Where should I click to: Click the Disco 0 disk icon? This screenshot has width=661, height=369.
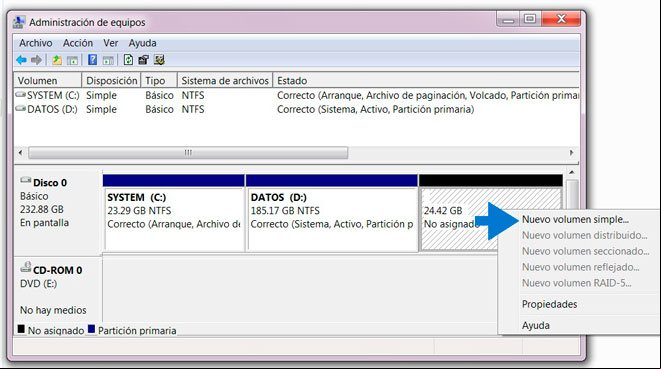26,180
